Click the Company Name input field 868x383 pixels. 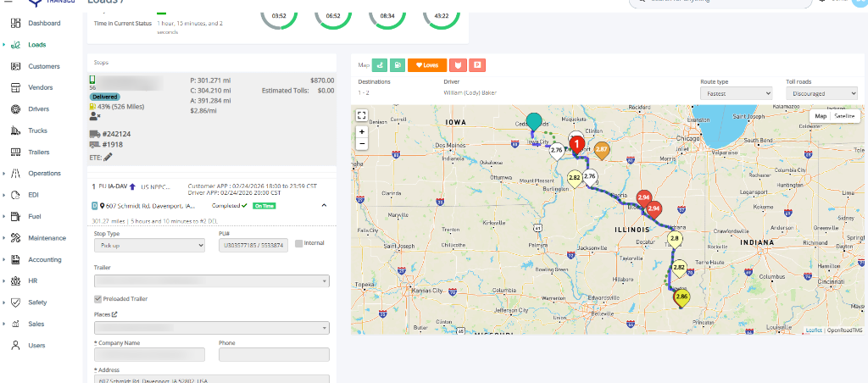[x=149, y=355]
